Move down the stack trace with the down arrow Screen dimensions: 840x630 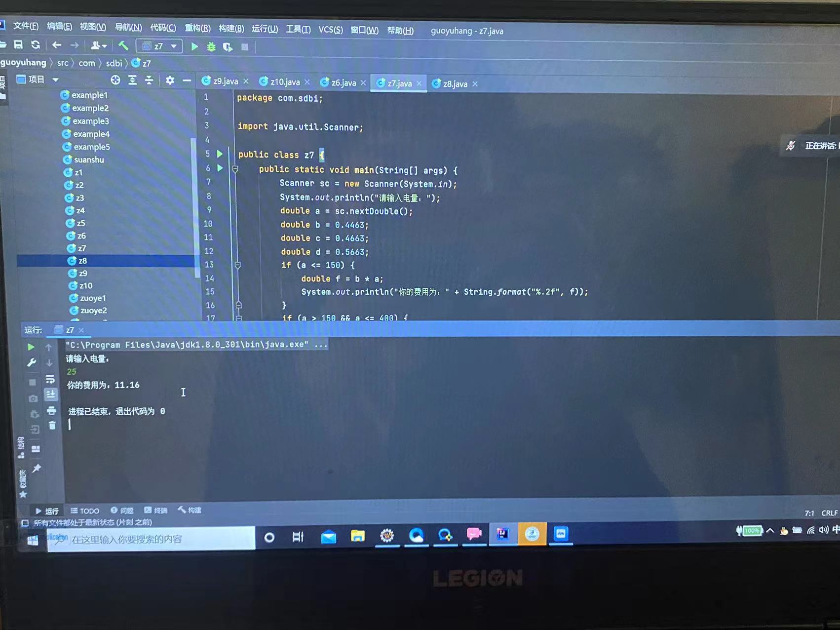(x=49, y=363)
